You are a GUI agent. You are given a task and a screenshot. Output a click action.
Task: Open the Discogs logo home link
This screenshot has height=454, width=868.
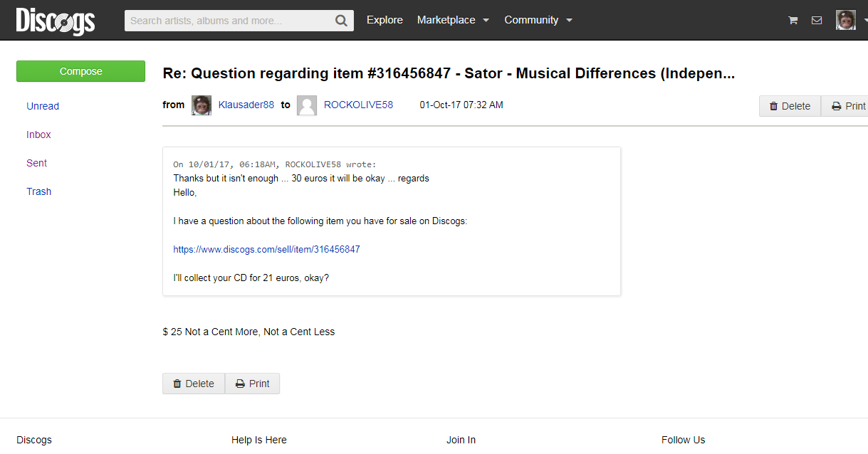click(56, 21)
